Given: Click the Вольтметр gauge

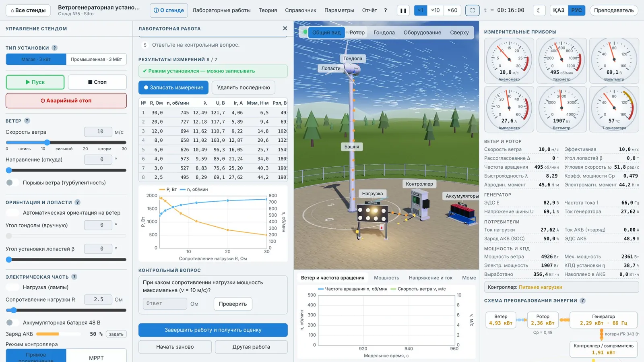Looking at the screenshot, I should click(x=614, y=61).
